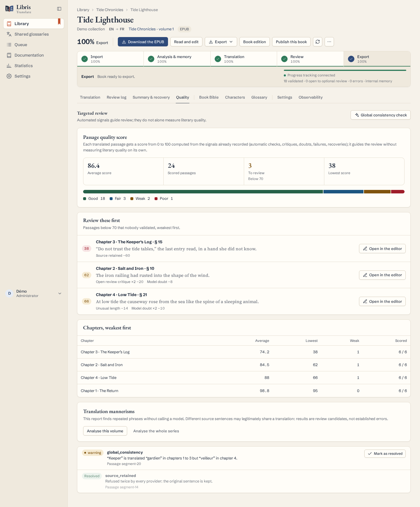Click the Read and edit button
The height and width of the screenshot is (507, 420).
186,42
